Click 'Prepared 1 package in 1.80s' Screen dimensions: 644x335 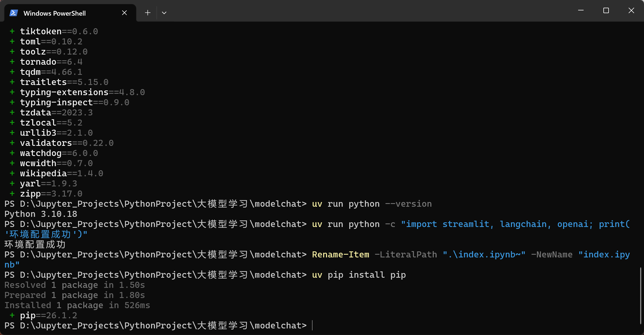(75, 295)
